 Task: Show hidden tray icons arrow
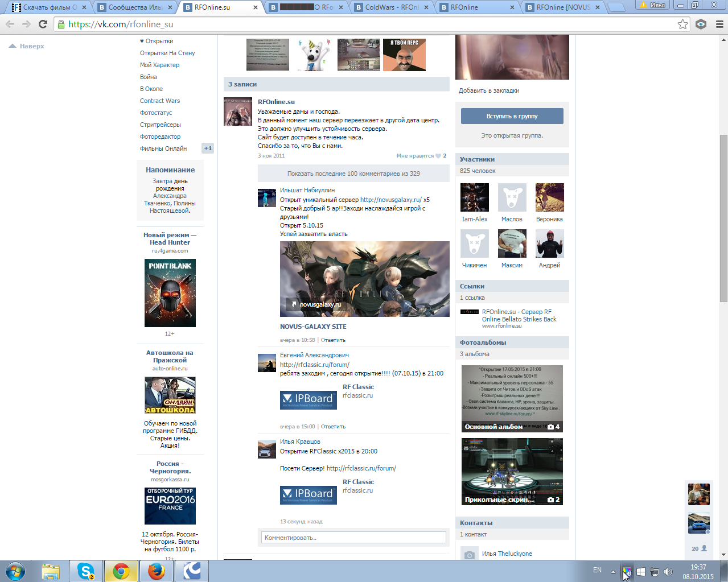click(613, 572)
